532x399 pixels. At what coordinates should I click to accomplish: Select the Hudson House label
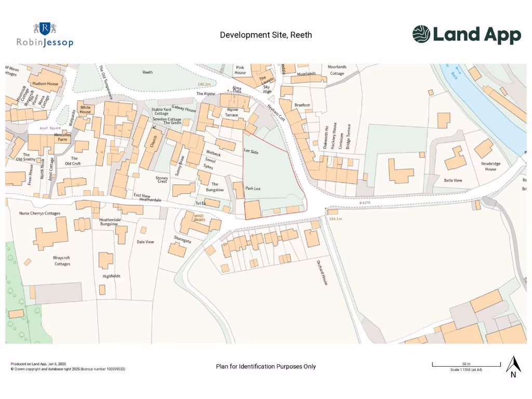point(46,84)
